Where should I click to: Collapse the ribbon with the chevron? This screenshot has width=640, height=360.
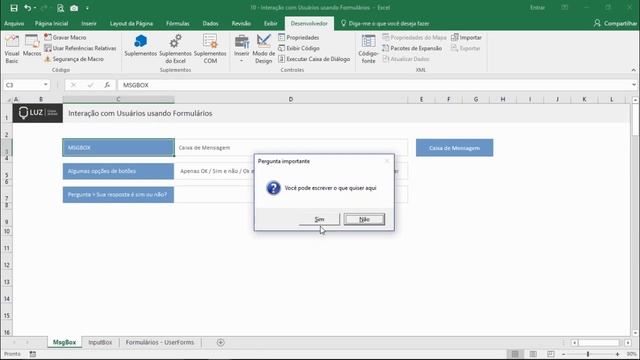coord(633,70)
